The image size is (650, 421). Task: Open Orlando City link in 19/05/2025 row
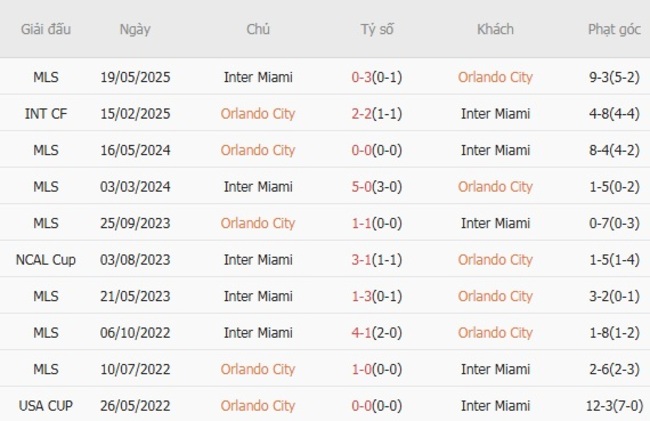[x=495, y=77]
